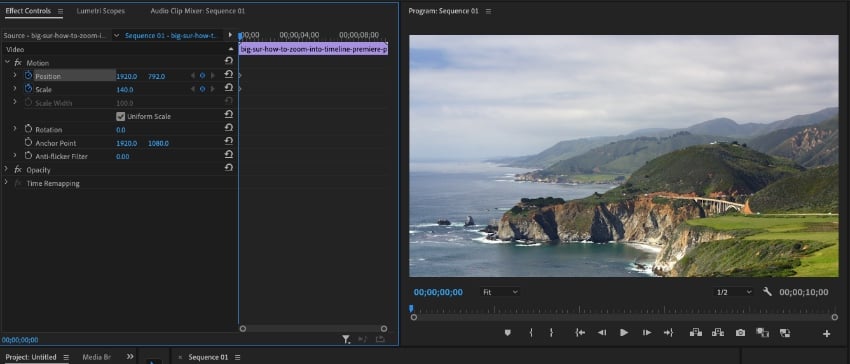Add a marker in Program monitor
850x364 pixels.
point(507,333)
